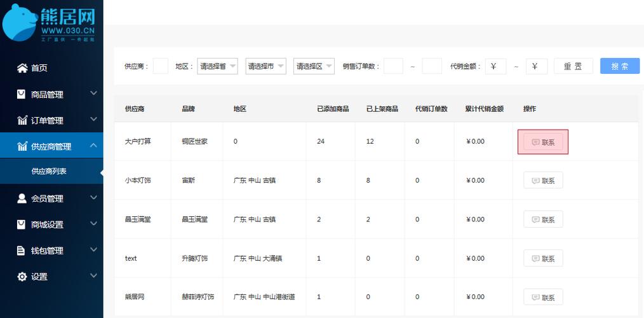Click added-products value 8 for 小本灯饰
Image resolution: width=644 pixels, height=318 pixels.
pos(319,180)
